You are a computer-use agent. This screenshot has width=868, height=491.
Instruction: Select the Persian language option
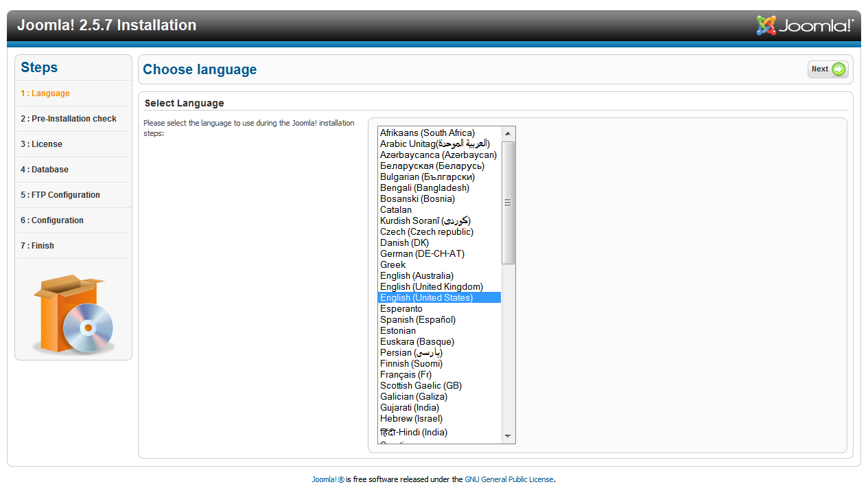coord(439,353)
